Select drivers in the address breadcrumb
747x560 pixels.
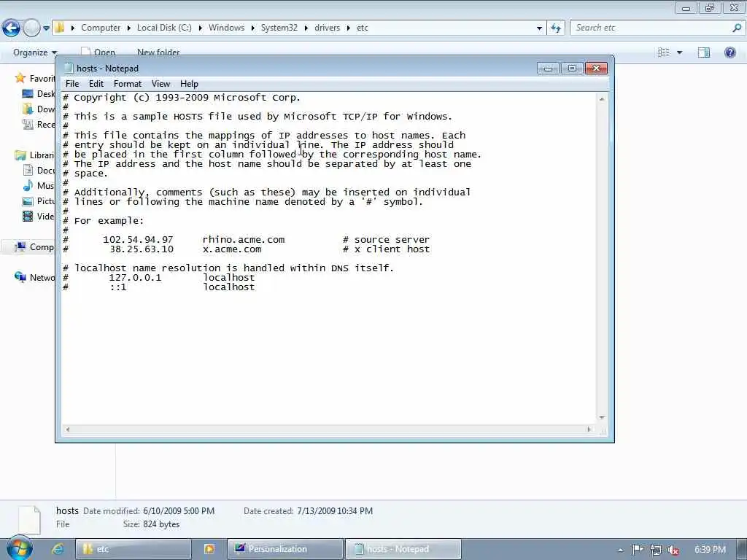(x=328, y=28)
